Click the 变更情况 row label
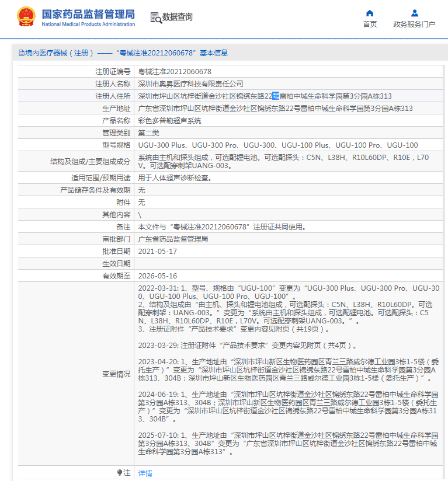Image resolution: width=448 pixels, height=481 pixels. (x=117, y=374)
